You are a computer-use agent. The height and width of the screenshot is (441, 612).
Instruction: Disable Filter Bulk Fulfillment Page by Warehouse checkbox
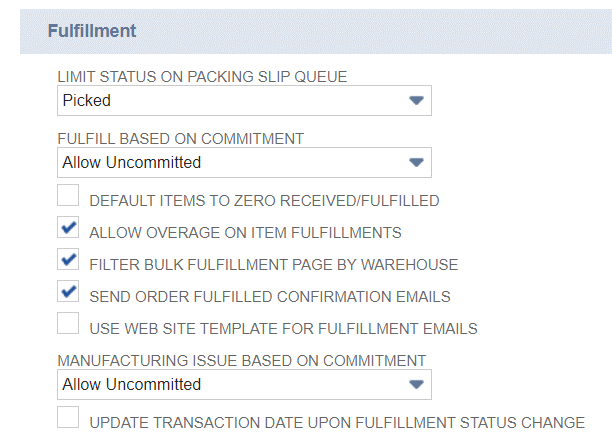[x=68, y=261]
